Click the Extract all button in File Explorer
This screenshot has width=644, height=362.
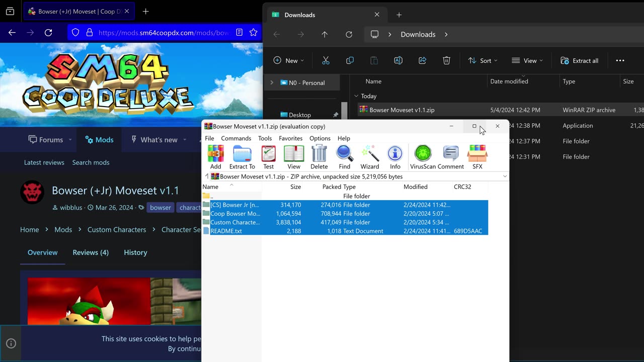[580, 60]
